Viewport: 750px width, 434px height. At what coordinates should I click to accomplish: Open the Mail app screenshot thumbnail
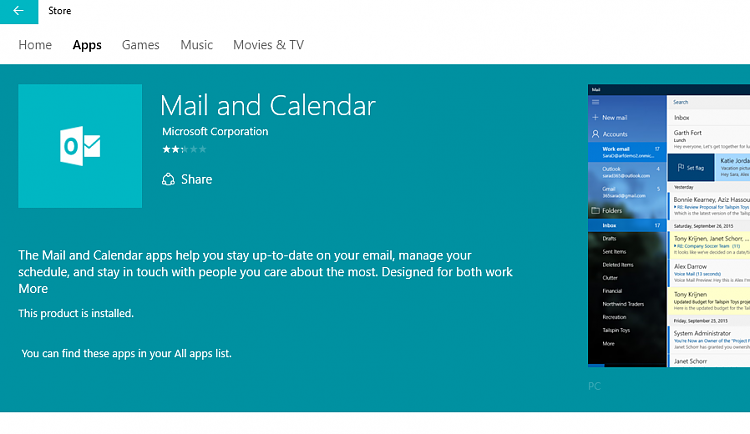coord(669,225)
